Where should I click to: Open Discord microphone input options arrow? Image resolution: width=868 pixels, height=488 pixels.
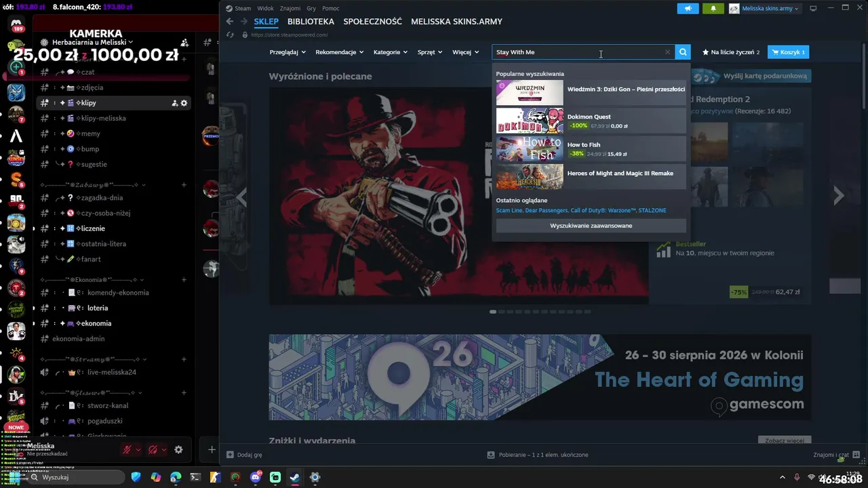pyautogui.click(x=138, y=449)
